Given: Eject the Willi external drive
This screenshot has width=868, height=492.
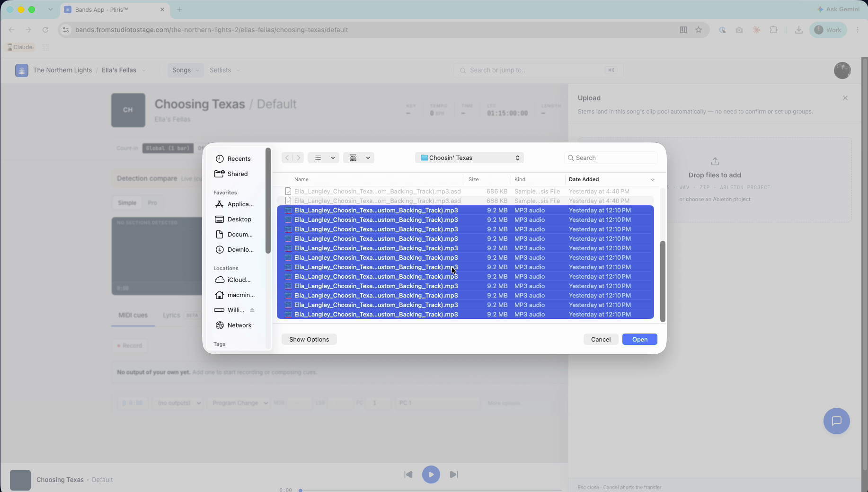Looking at the screenshot, I should [252, 310].
